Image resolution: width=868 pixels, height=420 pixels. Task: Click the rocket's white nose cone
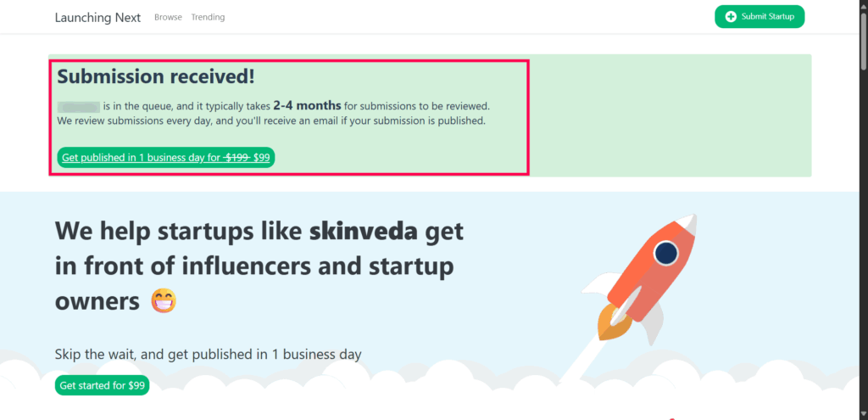(x=687, y=223)
